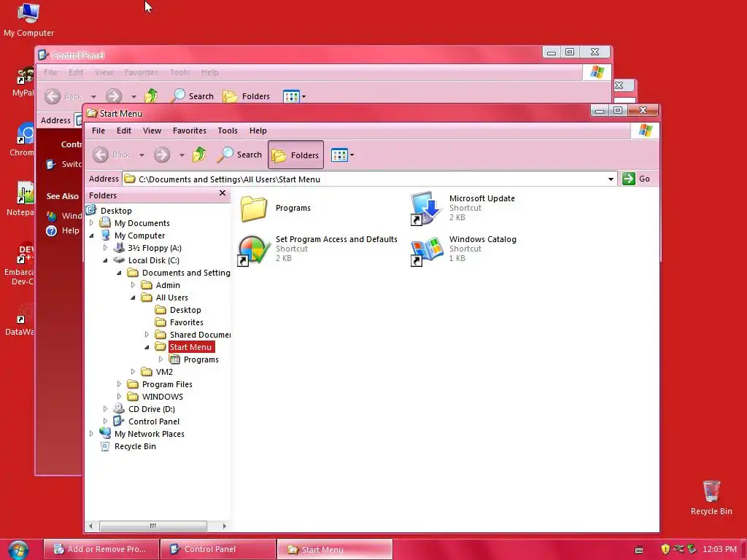
Task: Open Embarcadero Dev-C++ desktop shortcut
Action: click(x=19, y=264)
